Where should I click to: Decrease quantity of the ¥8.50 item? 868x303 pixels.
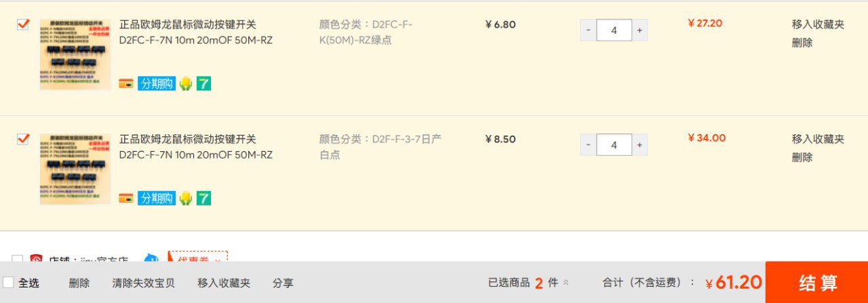(588, 145)
